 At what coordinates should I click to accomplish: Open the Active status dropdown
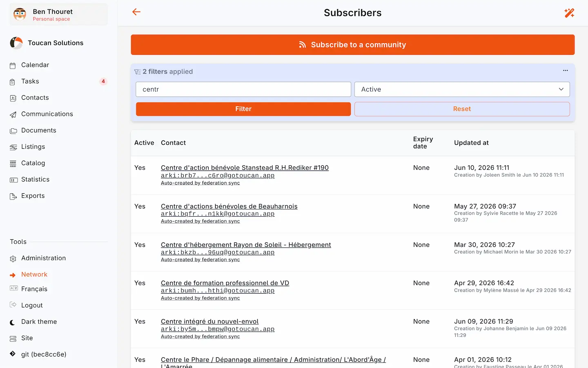[x=462, y=89]
